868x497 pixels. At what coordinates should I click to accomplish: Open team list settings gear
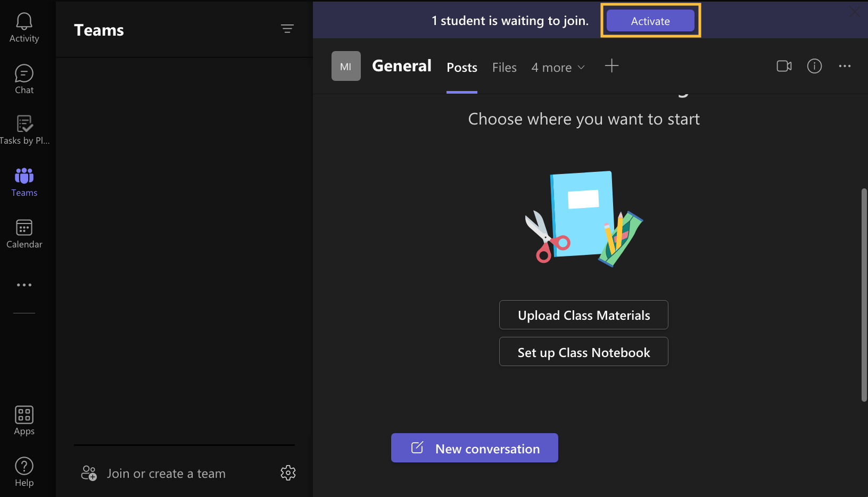[x=288, y=473]
